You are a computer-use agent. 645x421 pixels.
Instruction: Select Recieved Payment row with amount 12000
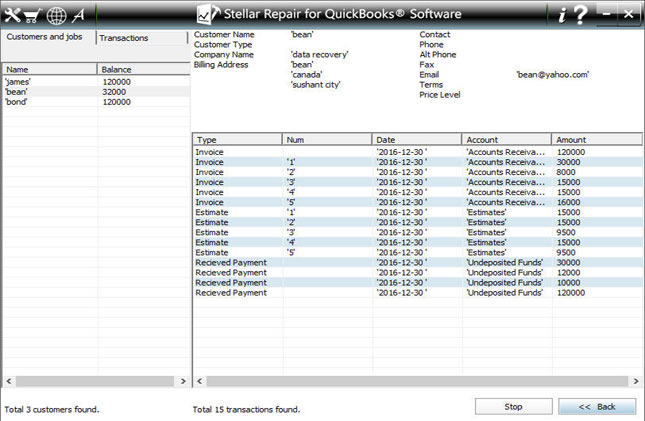point(417,272)
